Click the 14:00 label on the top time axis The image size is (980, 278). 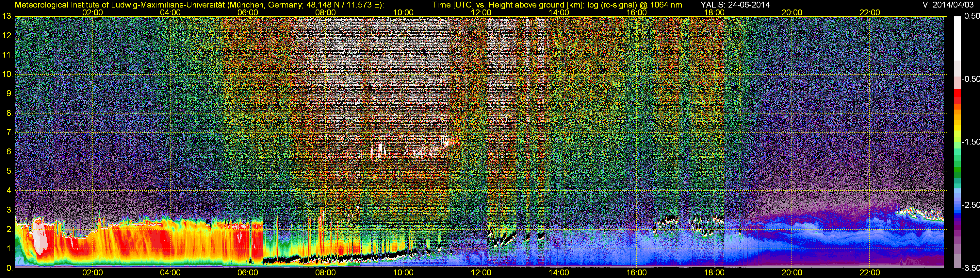[559, 12]
